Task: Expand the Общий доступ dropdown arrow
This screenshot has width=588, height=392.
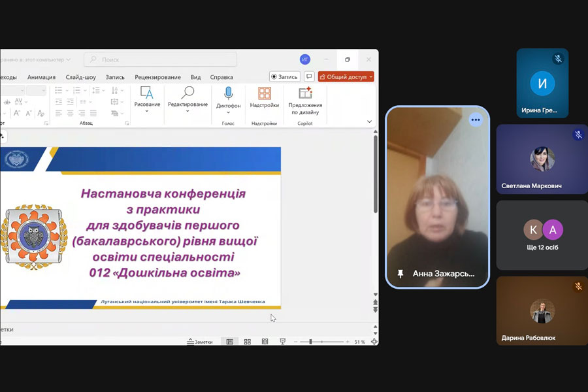Action: point(371,76)
